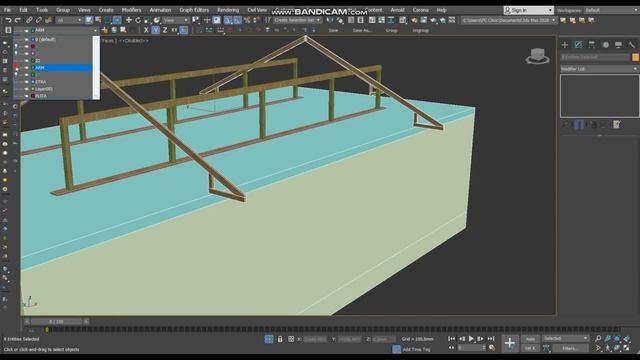Click the Mirror tool icon
The height and width of the screenshot is (360, 640).
tap(329, 20)
